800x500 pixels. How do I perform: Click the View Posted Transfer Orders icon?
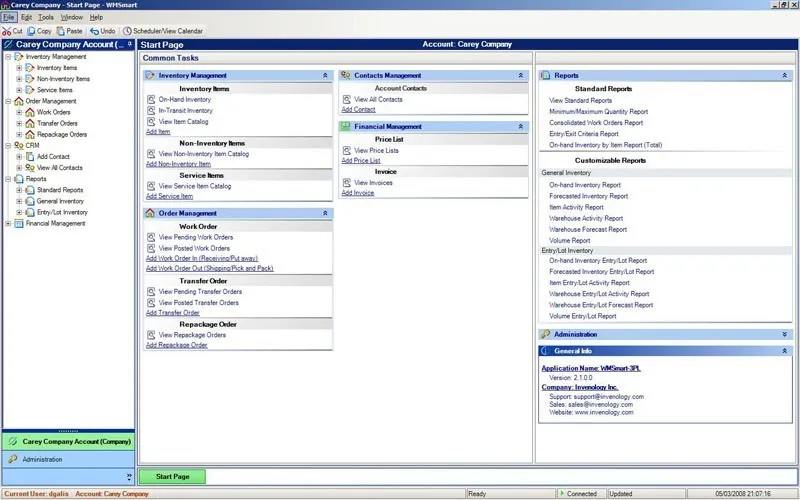(x=151, y=303)
